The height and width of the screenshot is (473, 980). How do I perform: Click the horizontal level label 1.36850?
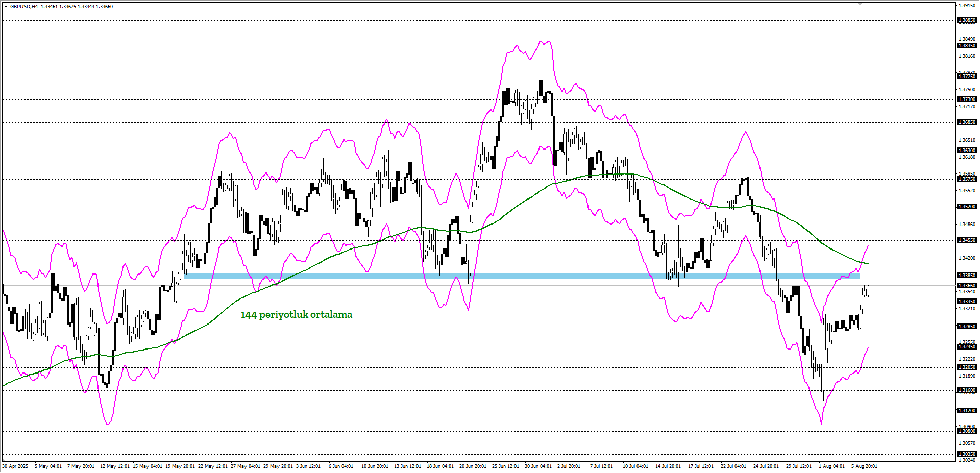tap(967, 122)
